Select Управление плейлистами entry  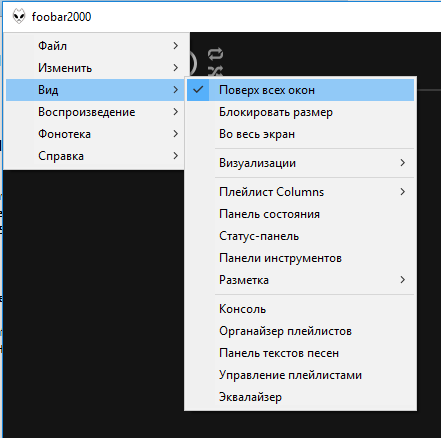[300, 375]
